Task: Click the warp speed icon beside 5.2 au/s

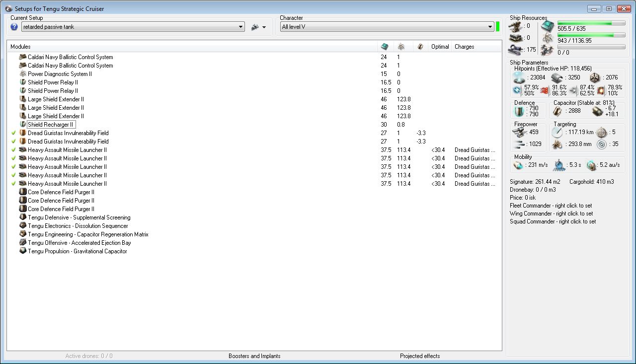Action: (x=591, y=165)
